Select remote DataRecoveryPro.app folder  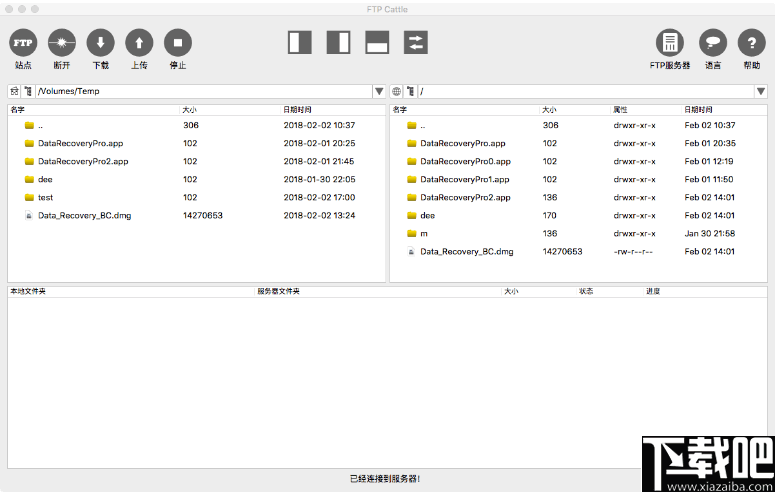coord(579,143)
